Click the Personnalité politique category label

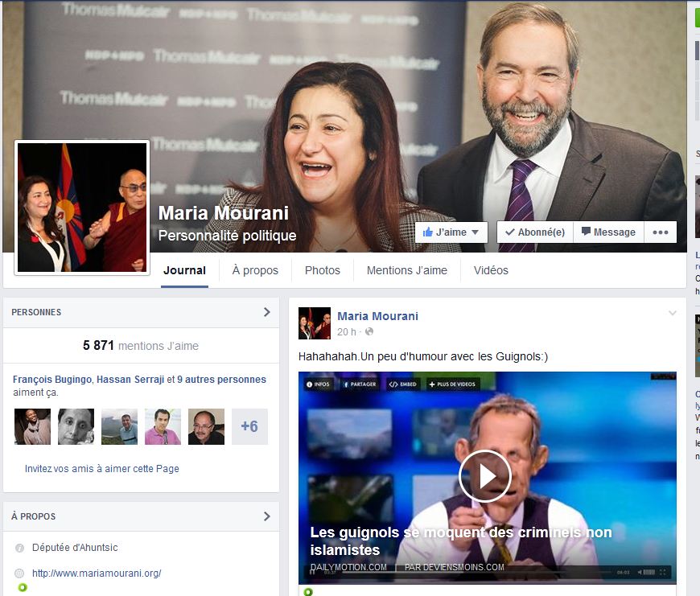pyautogui.click(x=227, y=236)
